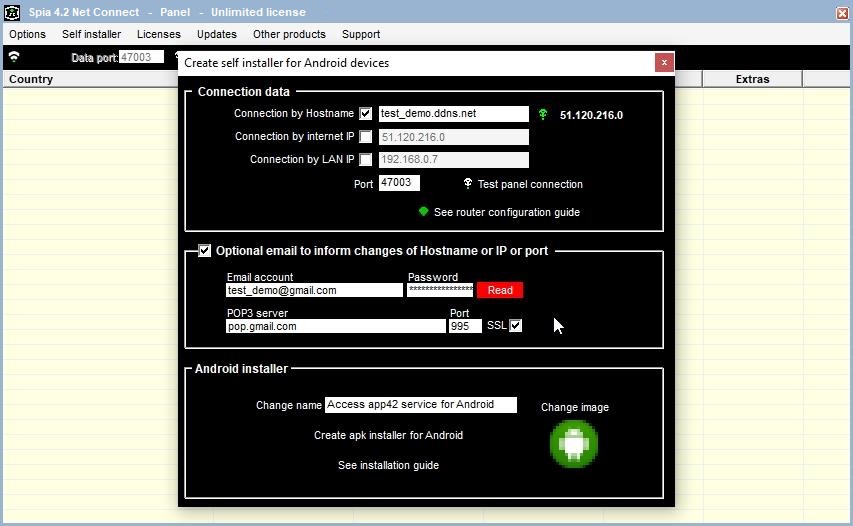Toggle Connection by Hostname checkbox

366,114
